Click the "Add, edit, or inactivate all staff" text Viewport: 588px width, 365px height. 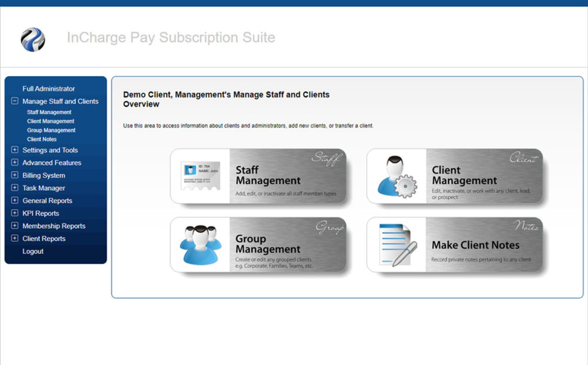point(286,194)
